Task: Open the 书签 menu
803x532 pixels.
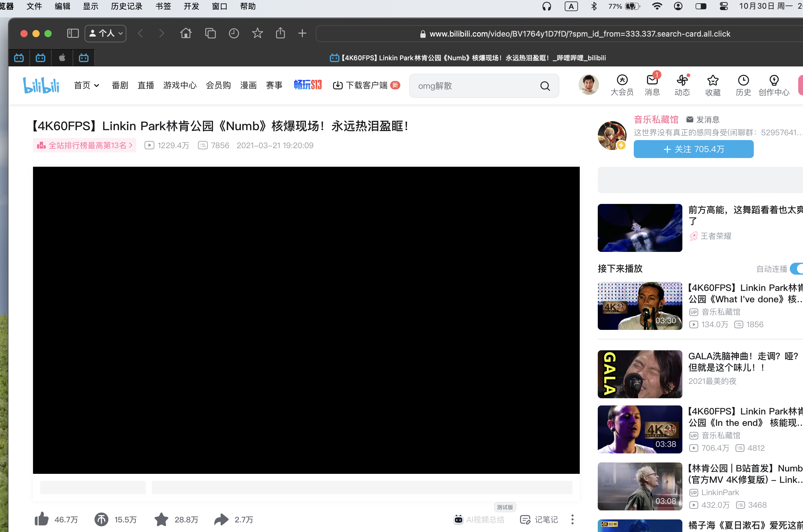Action: pyautogui.click(x=163, y=6)
